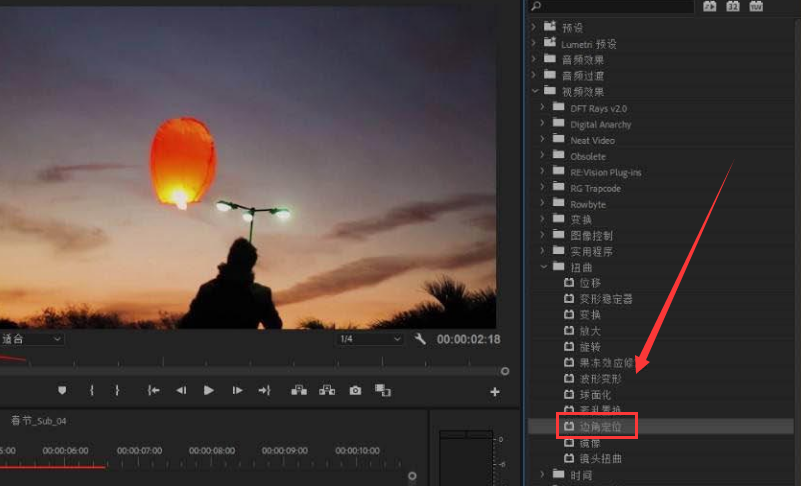The width and height of the screenshot is (801, 486).
Task: Click the Export Frame camera icon
Action: 355,390
